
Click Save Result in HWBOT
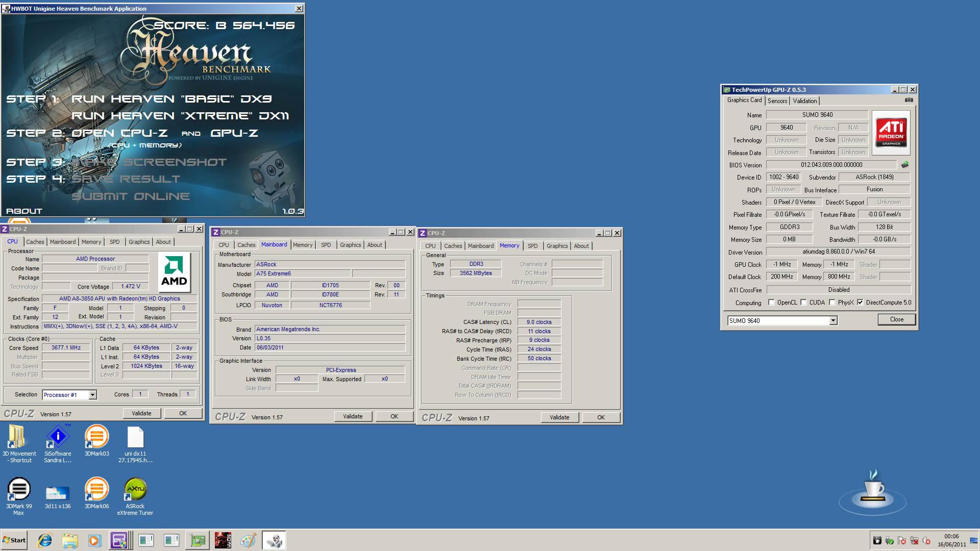(126, 179)
